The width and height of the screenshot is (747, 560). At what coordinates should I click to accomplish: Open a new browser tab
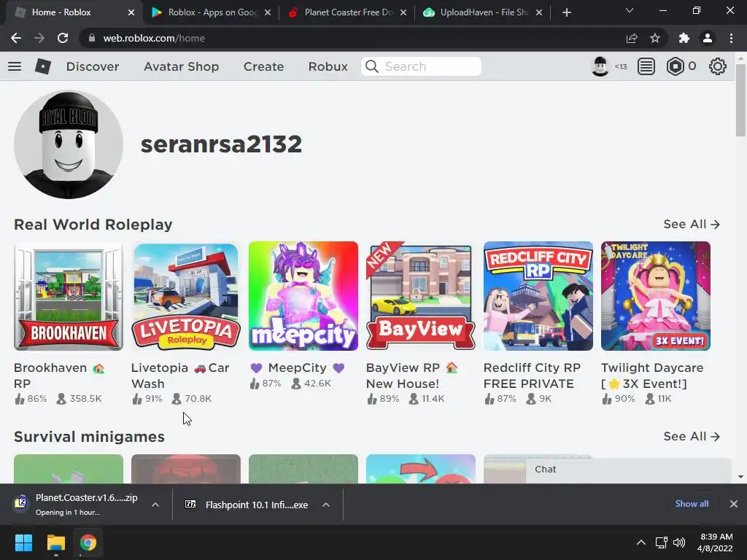(x=566, y=12)
